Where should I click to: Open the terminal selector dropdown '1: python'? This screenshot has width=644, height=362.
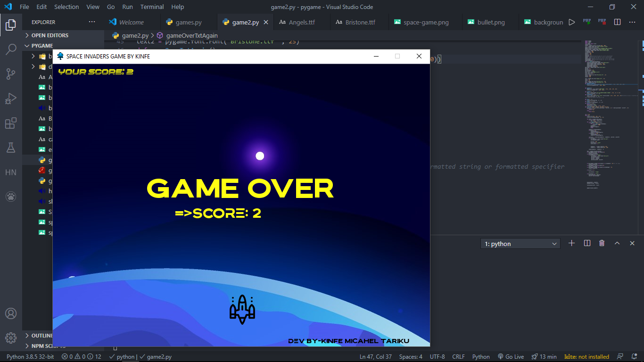tap(520, 244)
